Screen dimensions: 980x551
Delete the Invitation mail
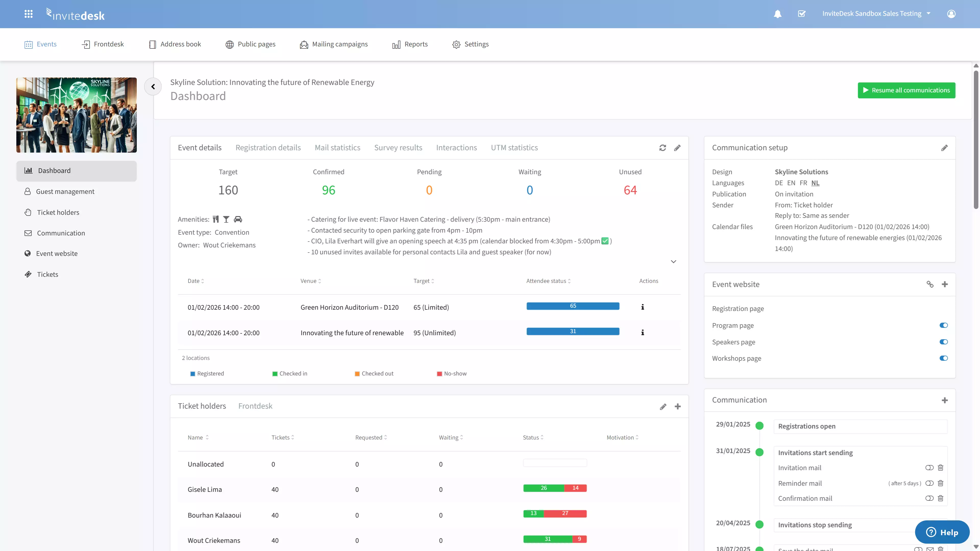point(940,468)
